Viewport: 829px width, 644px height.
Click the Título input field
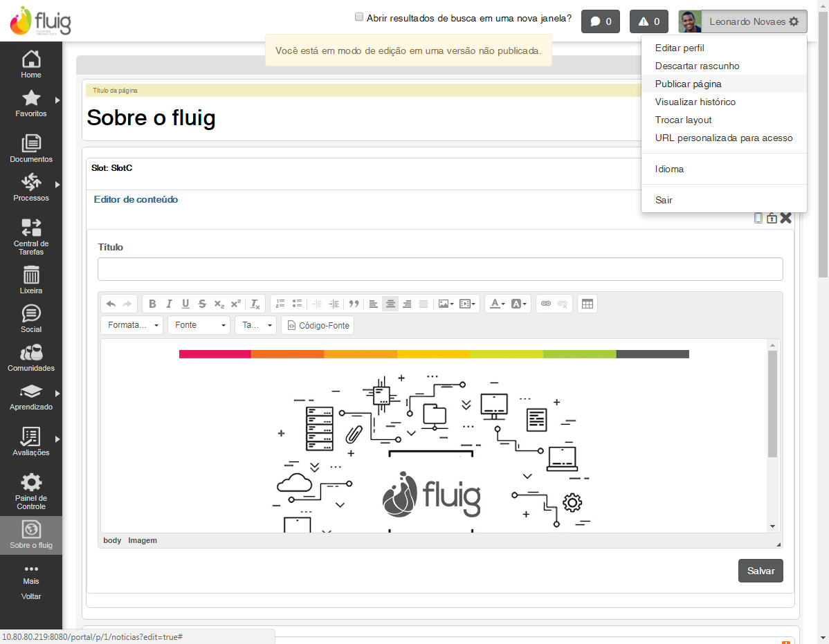(440, 269)
